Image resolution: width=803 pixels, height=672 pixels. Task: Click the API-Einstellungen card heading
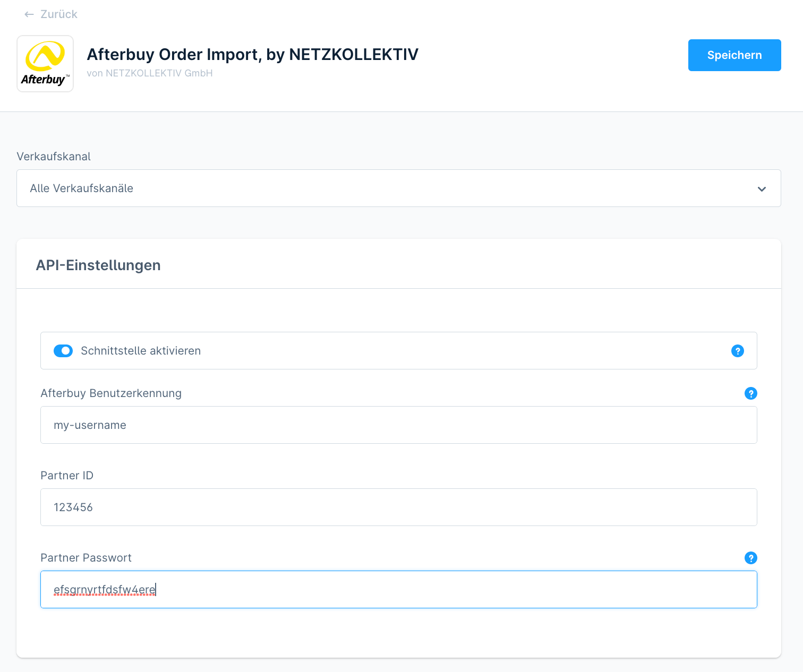pos(98,265)
